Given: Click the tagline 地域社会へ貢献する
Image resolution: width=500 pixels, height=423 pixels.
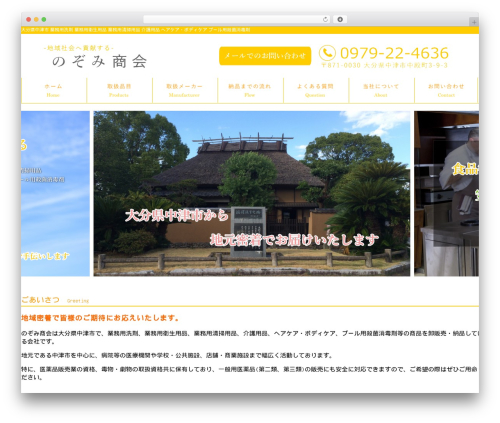Looking at the screenshot, I should point(79,48).
